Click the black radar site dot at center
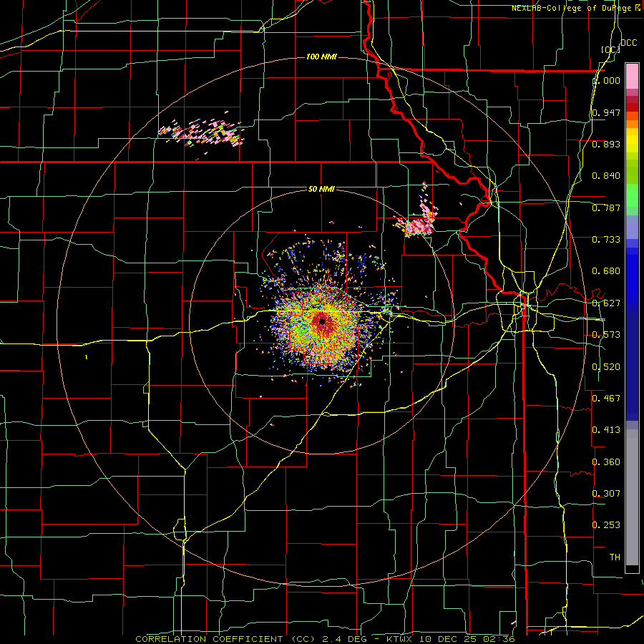The height and width of the screenshot is (644, 644). [322, 321]
